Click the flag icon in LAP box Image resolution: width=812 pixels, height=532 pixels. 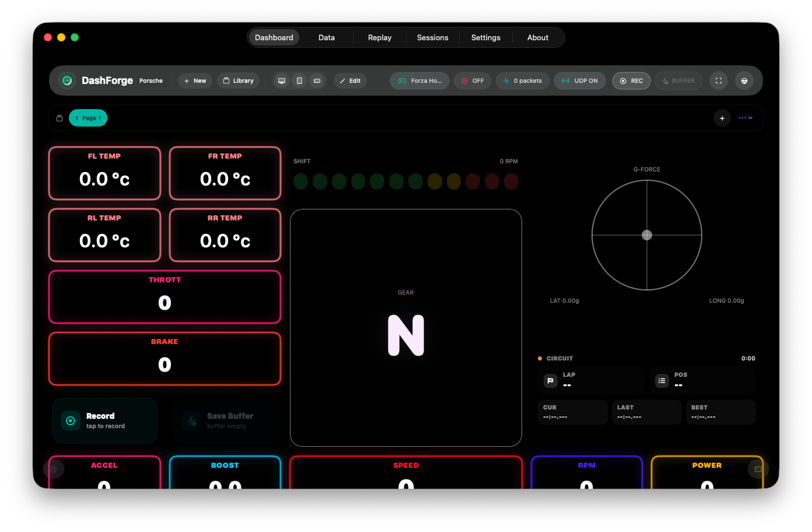[x=551, y=380]
